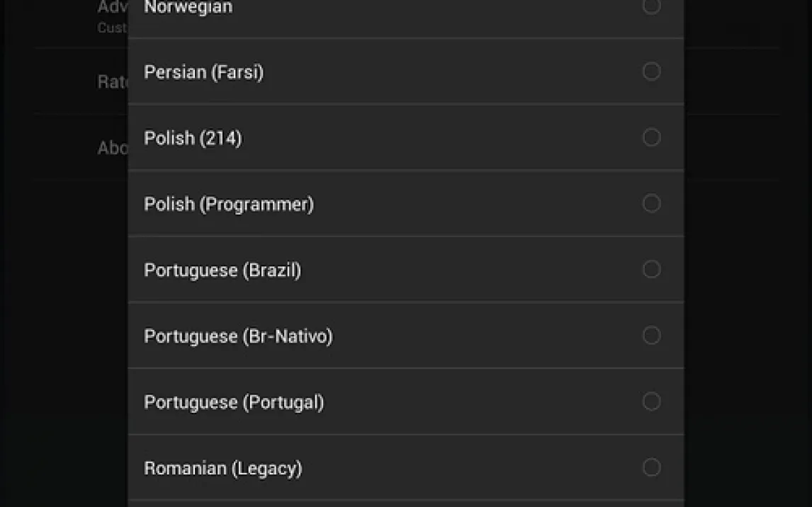Tap the Portuguese (Brazil) label text
This screenshot has height=507, width=812.
tap(222, 270)
